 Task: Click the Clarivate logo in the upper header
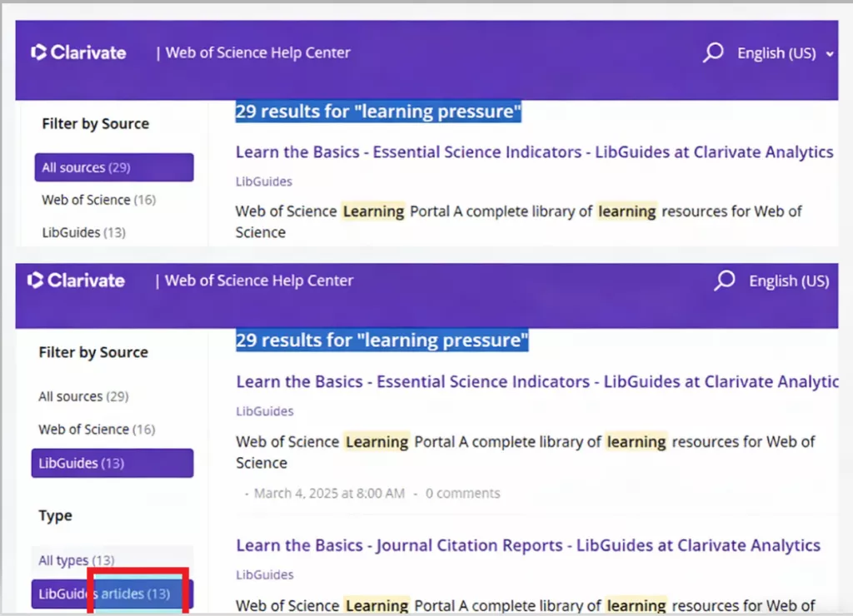(79, 52)
